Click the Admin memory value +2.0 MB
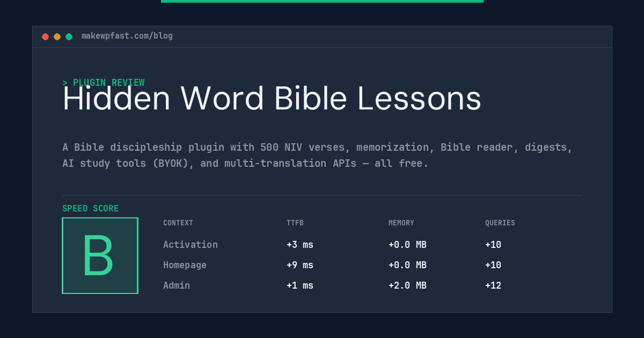The height and width of the screenshot is (338, 644). pyautogui.click(x=407, y=285)
